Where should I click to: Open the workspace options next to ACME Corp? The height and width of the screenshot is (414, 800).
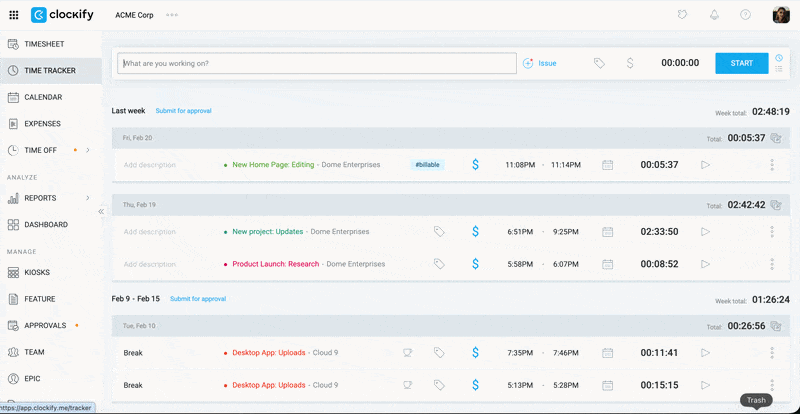(172, 15)
